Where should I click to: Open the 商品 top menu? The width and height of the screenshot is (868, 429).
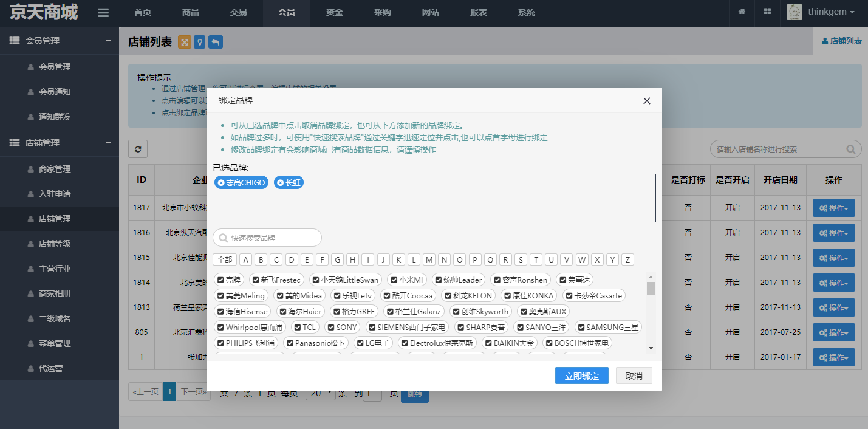(x=191, y=12)
